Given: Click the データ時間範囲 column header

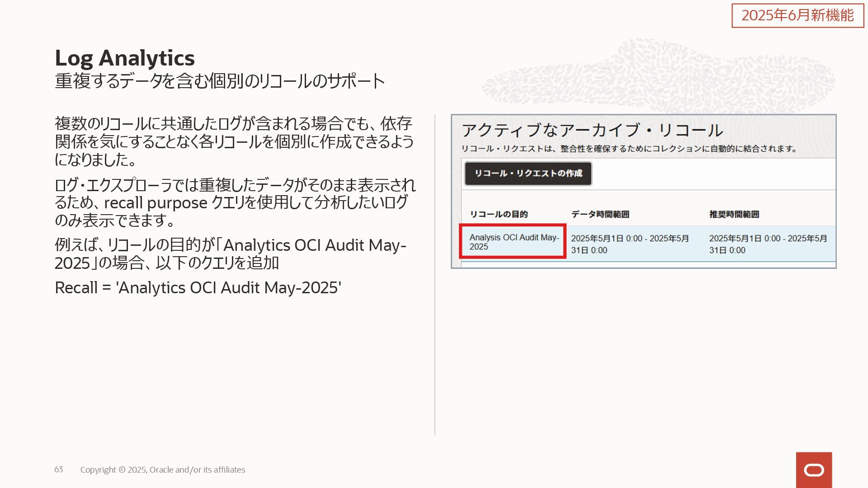Looking at the screenshot, I should 600,214.
